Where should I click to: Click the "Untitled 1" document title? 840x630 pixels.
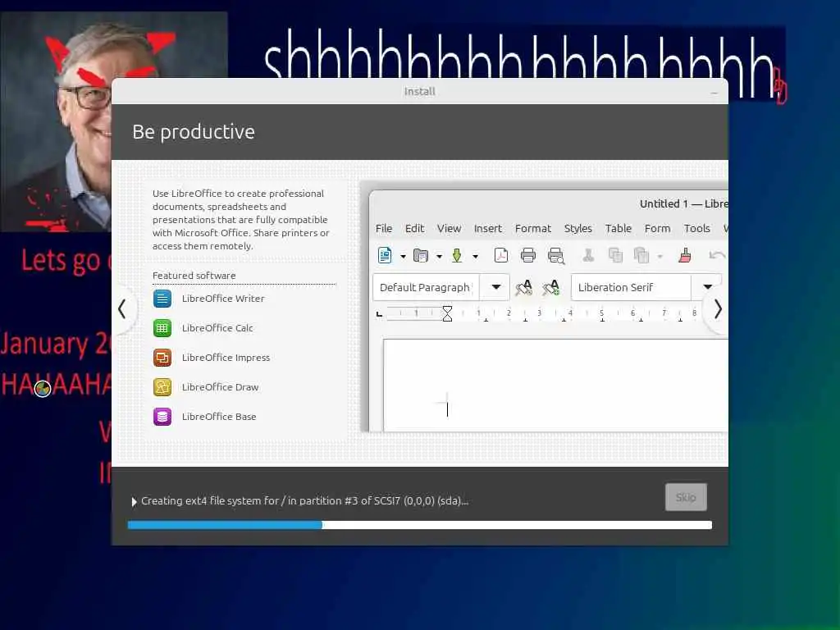point(664,203)
